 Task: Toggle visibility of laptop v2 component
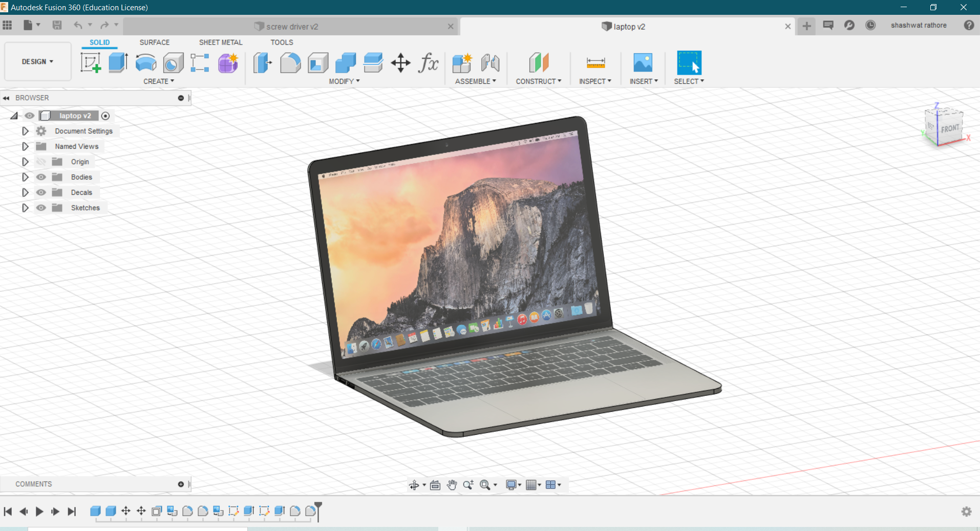click(30, 116)
